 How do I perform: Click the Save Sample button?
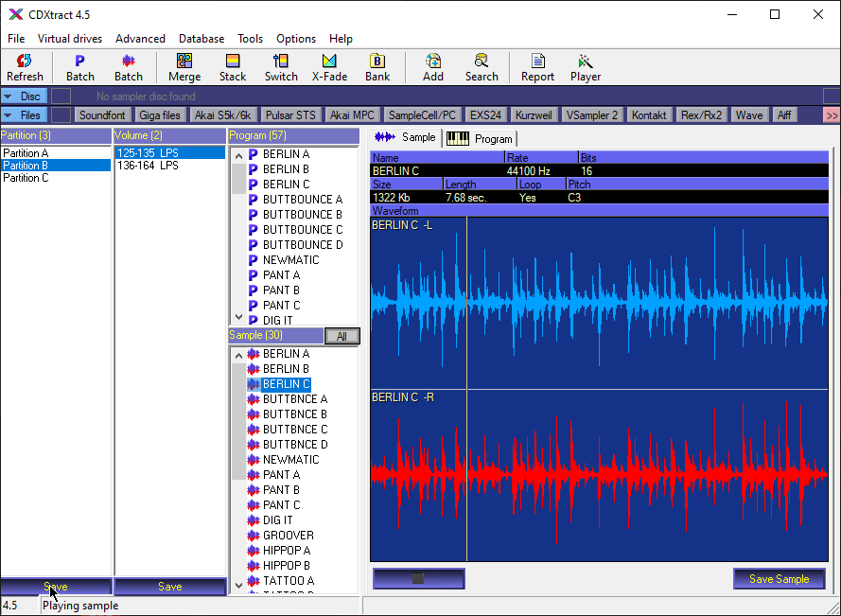(779, 579)
